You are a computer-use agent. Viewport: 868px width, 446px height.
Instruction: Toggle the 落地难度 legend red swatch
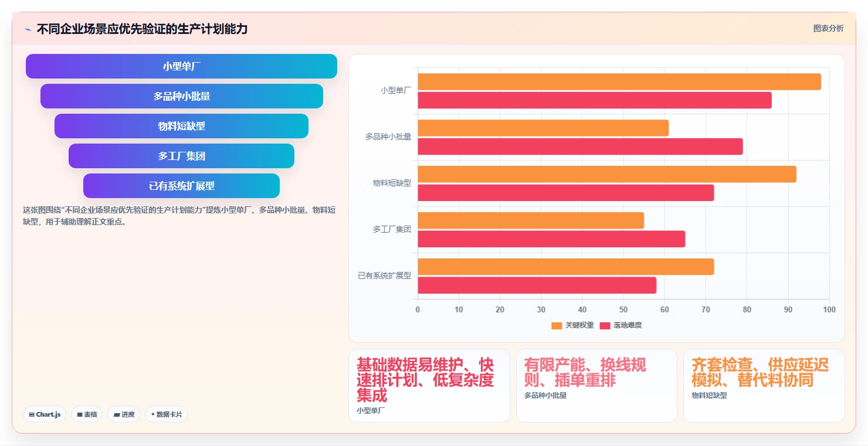coord(605,325)
